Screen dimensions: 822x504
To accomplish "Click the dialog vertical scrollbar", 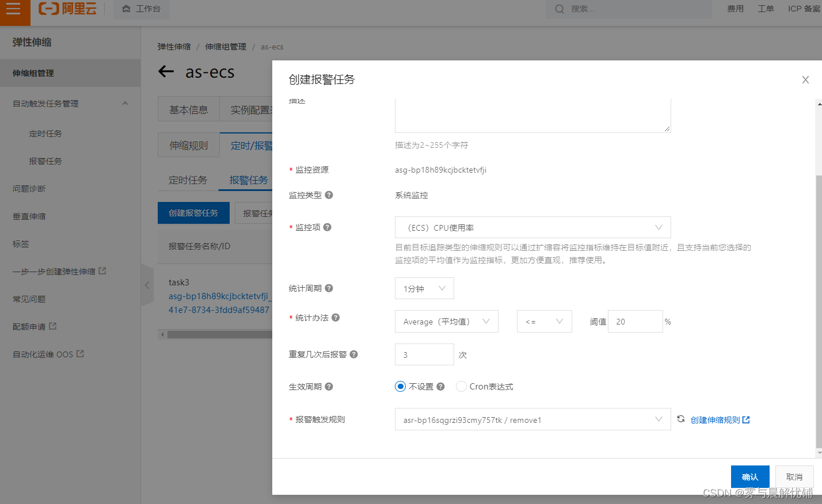I will pyautogui.click(x=819, y=311).
